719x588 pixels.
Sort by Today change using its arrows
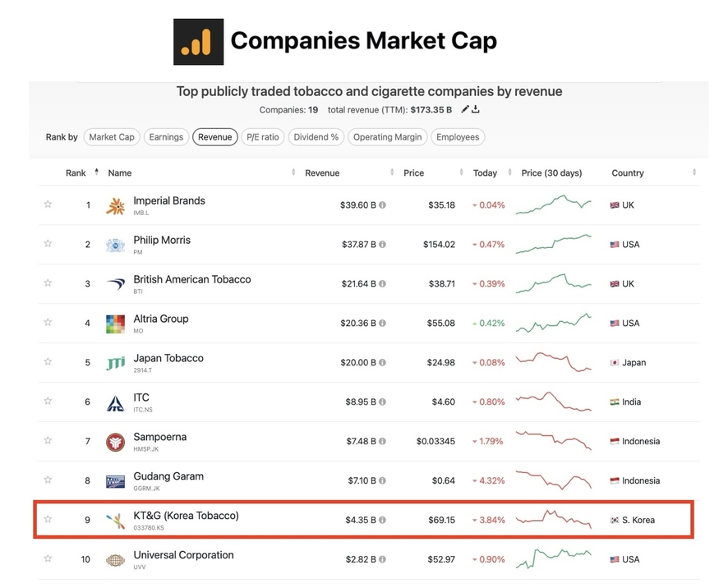tap(510, 172)
